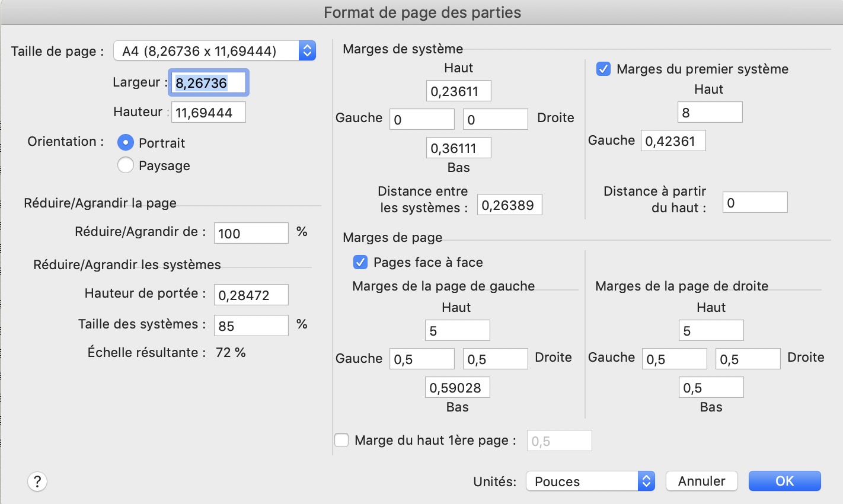
Task: Select Portrait orientation radio button
Action: click(x=126, y=143)
